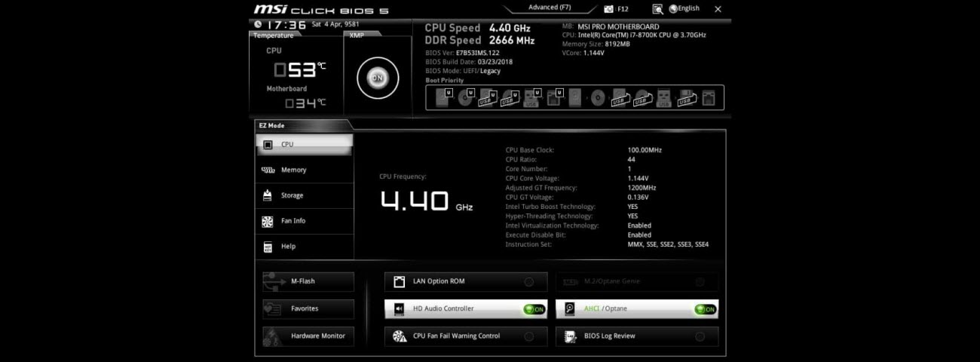Toggle the XMP ON round button
Viewport: 980px width, 362px height.
click(378, 78)
